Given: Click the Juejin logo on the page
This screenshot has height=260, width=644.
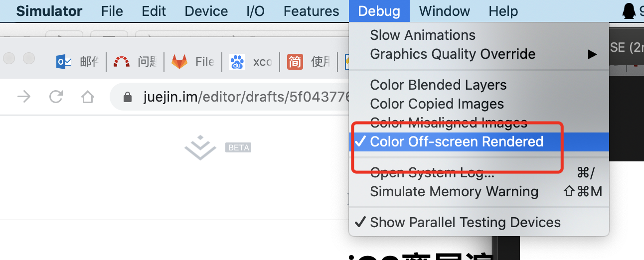Looking at the screenshot, I should 200,147.
